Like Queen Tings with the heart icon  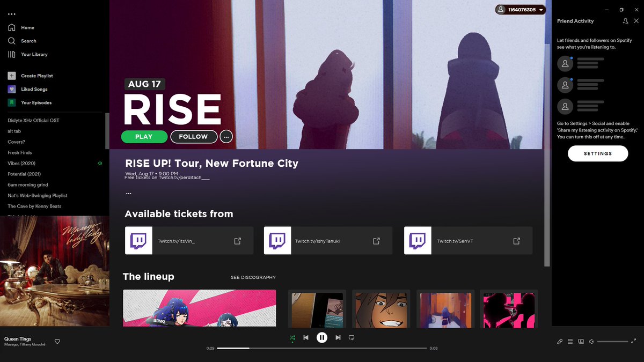tap(57, 342)
